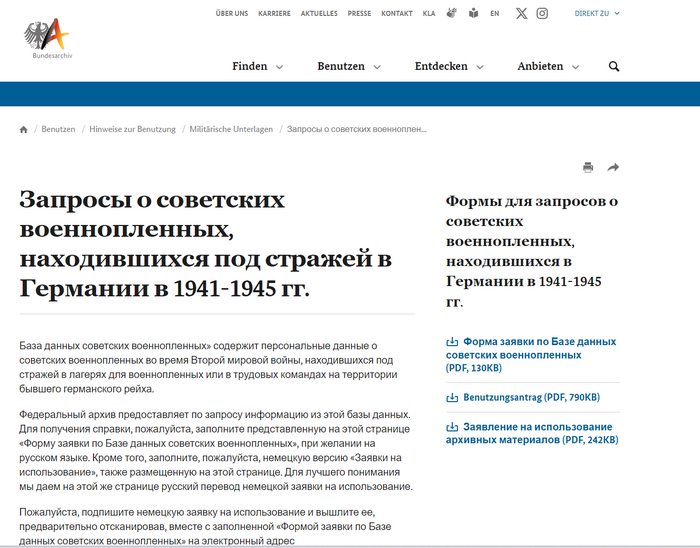The image size is (700, 548).
Task: Click the Запросы о советских военноплен… breadcrumb
Action: [356, 129]
